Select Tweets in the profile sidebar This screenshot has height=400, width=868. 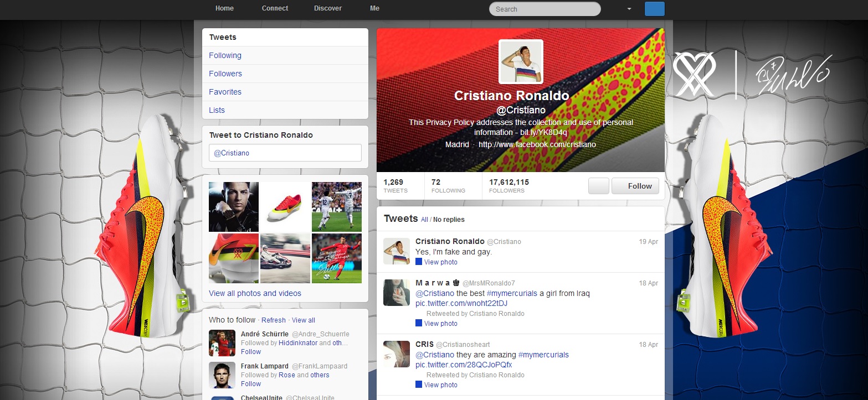285,37
